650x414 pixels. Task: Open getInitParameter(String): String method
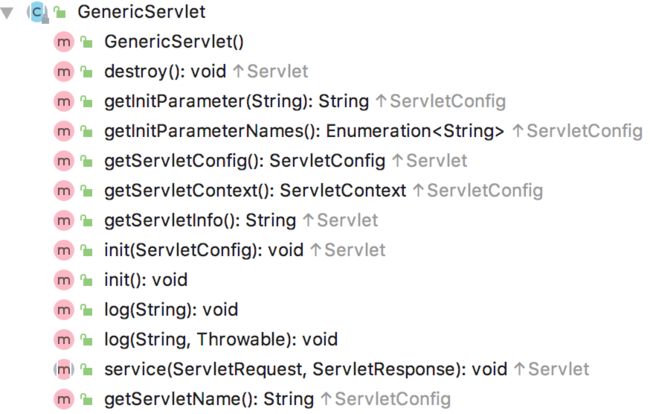(236, 102)
